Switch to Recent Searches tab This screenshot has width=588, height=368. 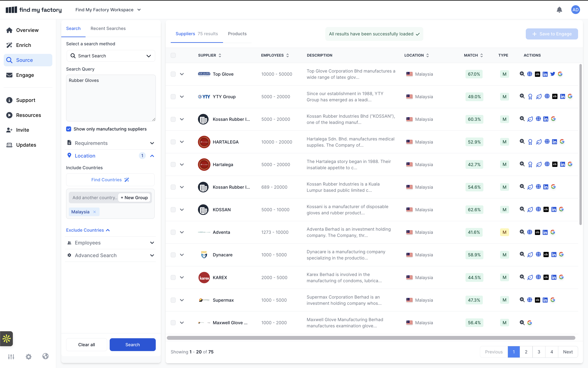point(108,28)
